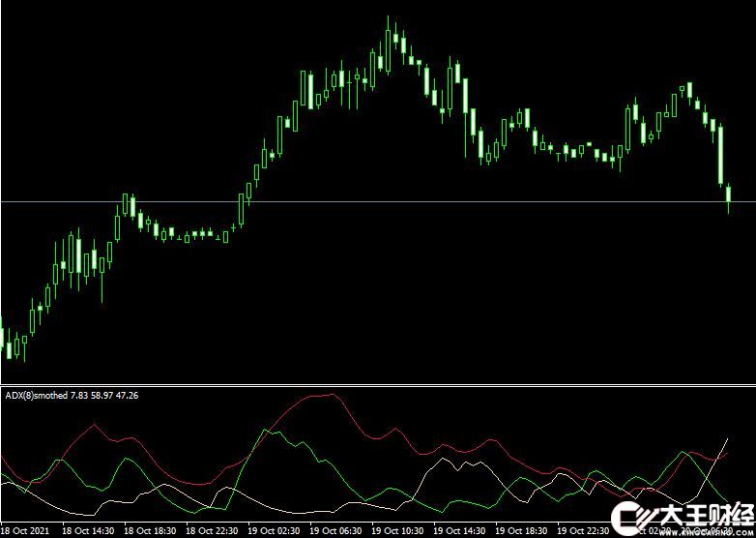Select the gray horizontal price line
This screenshot has height=538, width=756.
click(378, 201)
